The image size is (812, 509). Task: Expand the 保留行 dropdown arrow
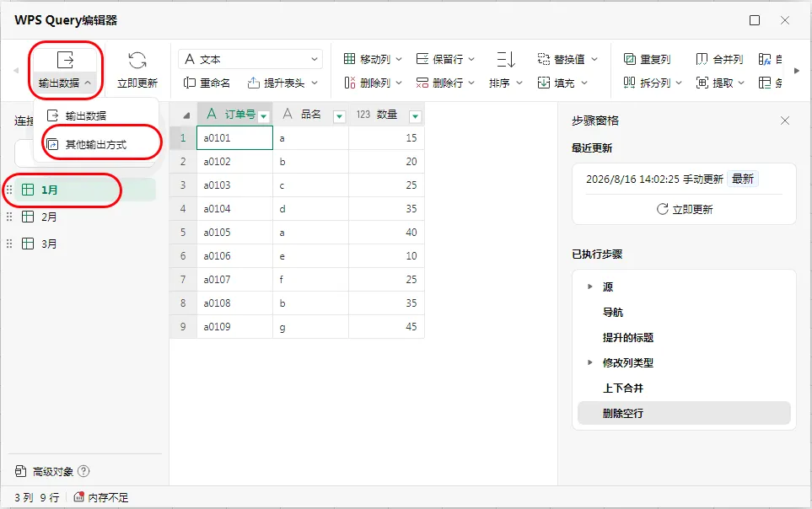(471, 59)
